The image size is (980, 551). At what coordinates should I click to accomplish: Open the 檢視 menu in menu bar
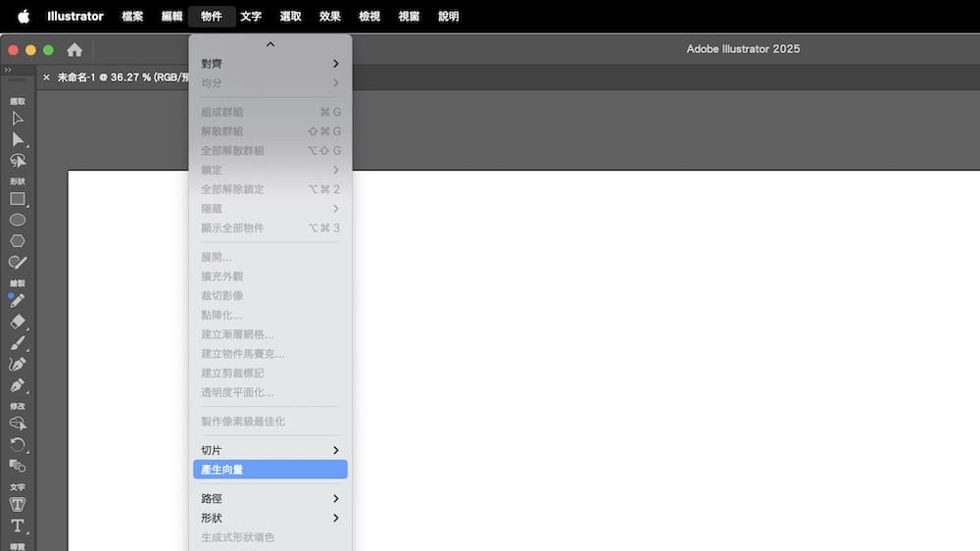coord(369,17)
